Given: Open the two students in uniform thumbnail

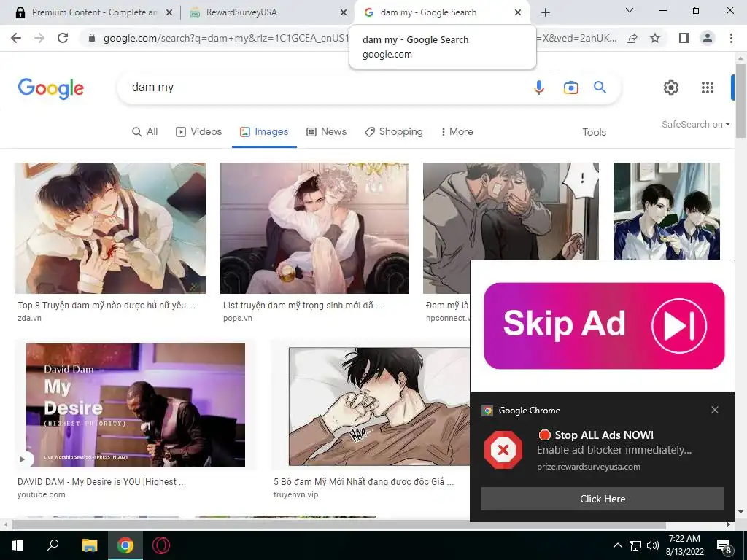Looking at the screenshot, I should click(x=667, y=211).
